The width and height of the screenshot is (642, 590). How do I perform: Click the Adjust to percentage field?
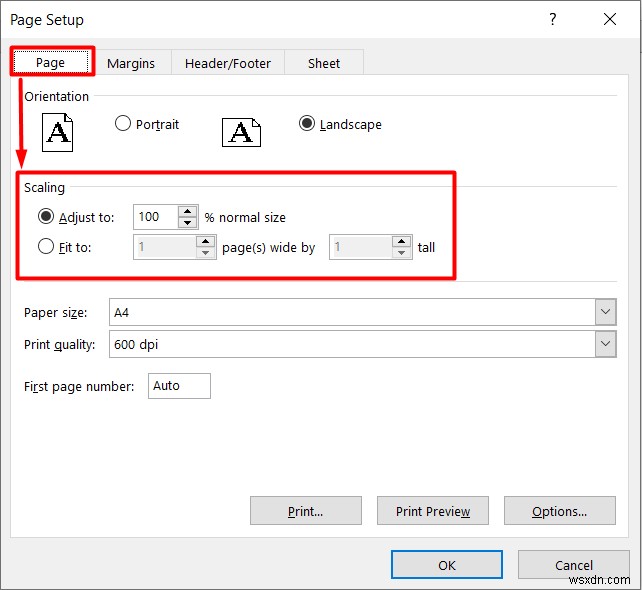click(x=156, y=217)
